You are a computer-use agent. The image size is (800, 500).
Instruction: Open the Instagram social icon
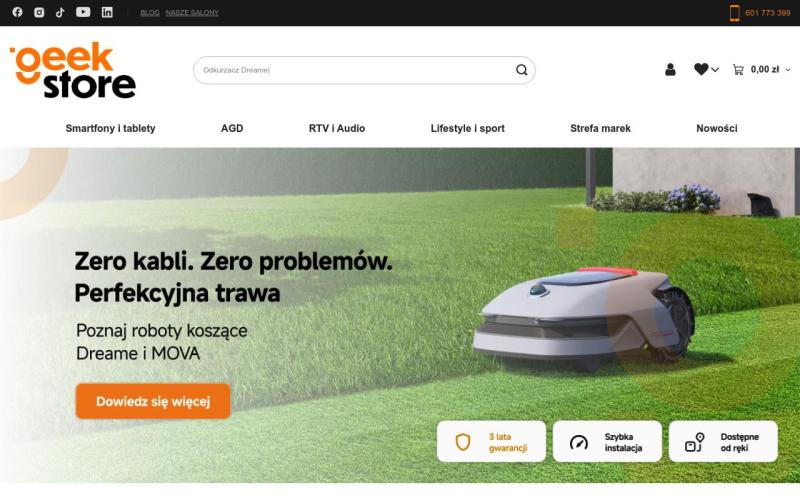tap(39, 12)
